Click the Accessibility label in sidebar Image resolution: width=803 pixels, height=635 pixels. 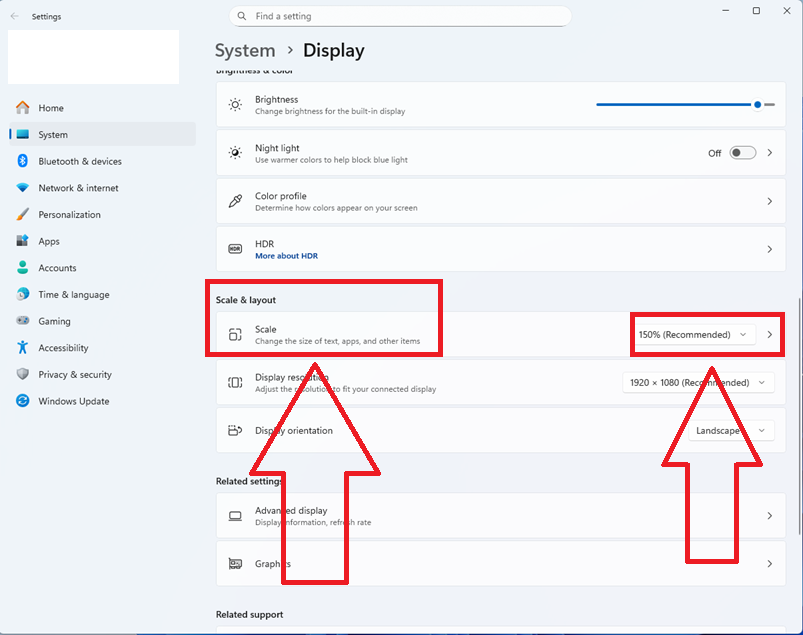[x=64, y=348]
